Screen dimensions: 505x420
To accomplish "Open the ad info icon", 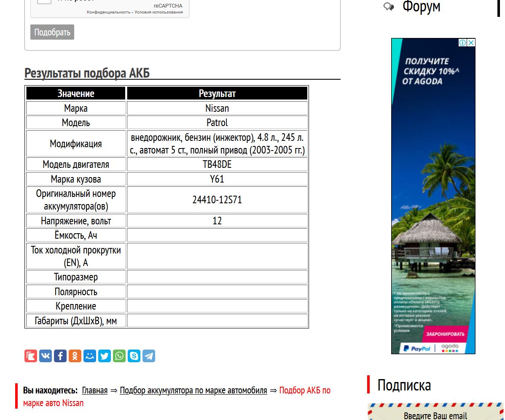I will (463, 43).
